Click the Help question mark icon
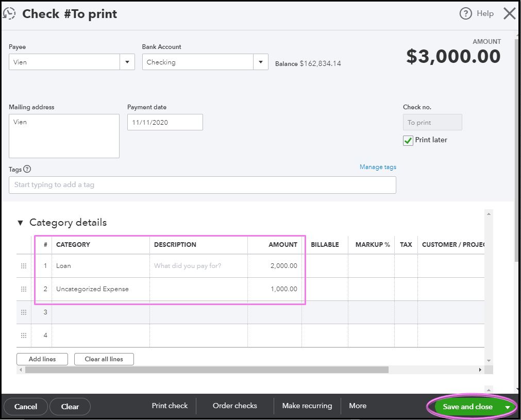The width and height of the screenshot is (521, 420). coord(465,14)
